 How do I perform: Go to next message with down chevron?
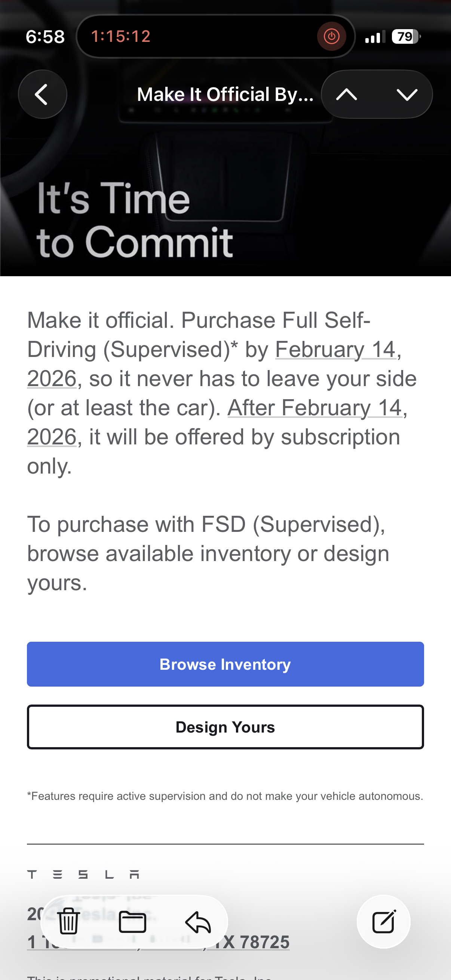point(407,94)
